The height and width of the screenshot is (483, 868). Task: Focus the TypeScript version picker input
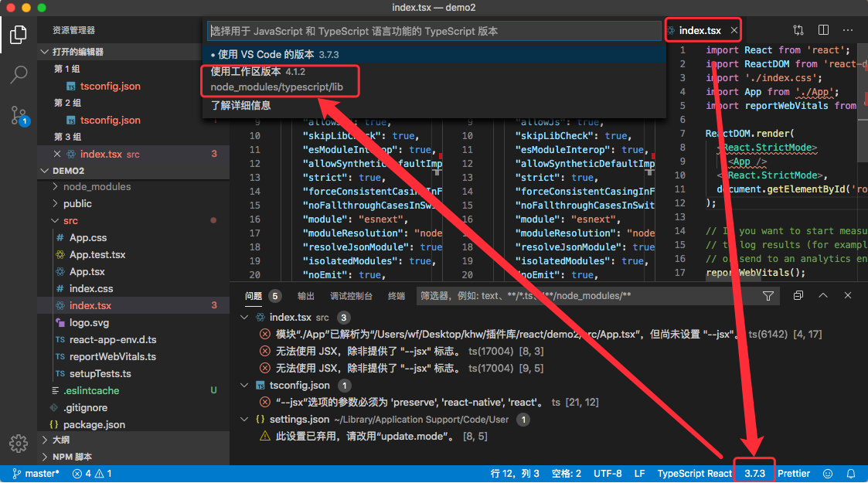[434, 31]
